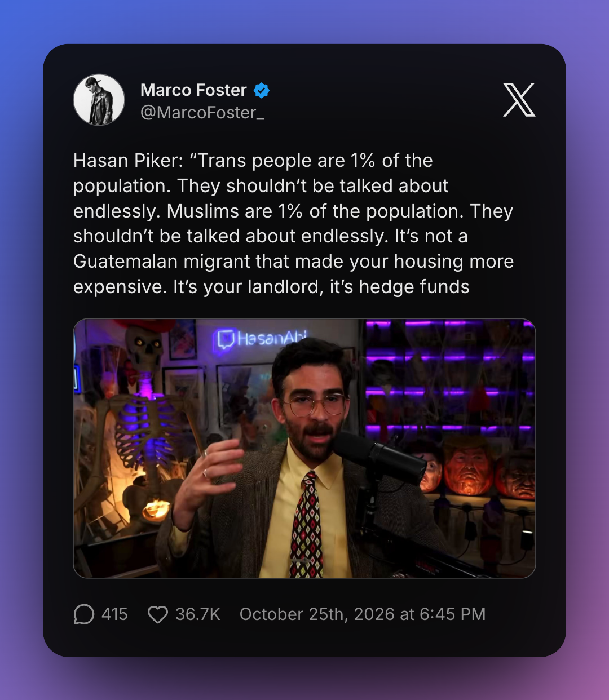Click the HasanAbi neon sign in the image
The image size is (609, 700).
tap(261, 339)
